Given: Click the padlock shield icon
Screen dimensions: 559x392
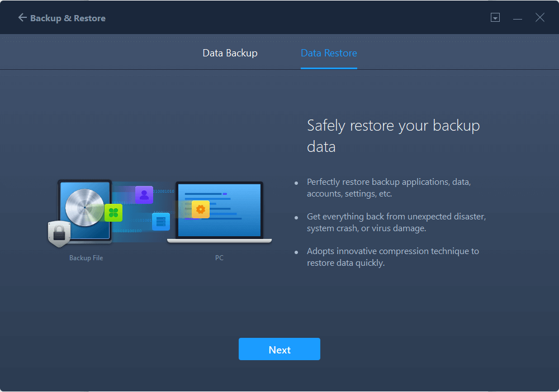Looking at the screenshot, I should click(x=59, y=233).
